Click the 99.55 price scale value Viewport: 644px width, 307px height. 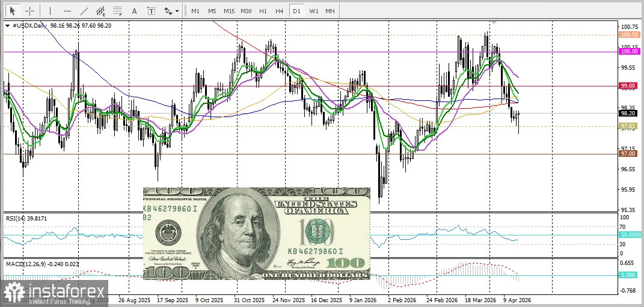tap(628, 68)
